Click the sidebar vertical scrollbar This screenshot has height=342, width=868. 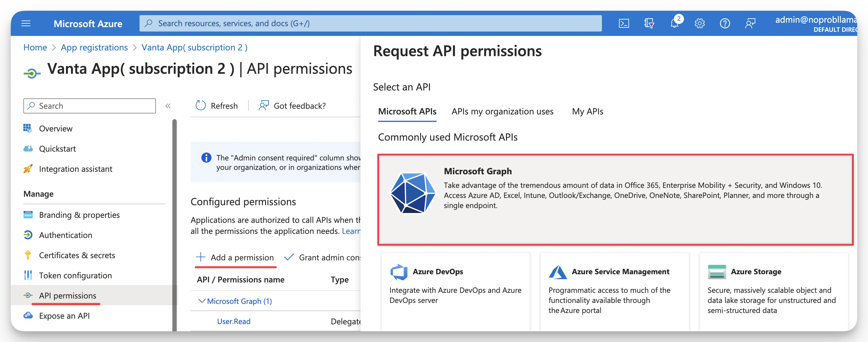tap(174, 225)
